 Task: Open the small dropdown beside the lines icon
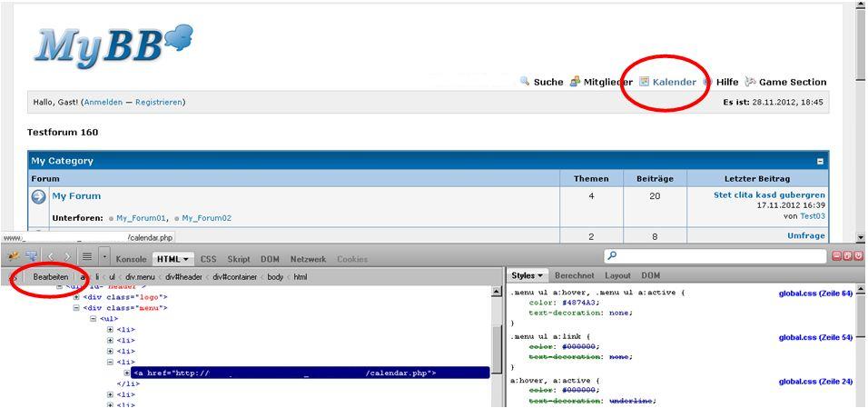(x=104, y=256)
